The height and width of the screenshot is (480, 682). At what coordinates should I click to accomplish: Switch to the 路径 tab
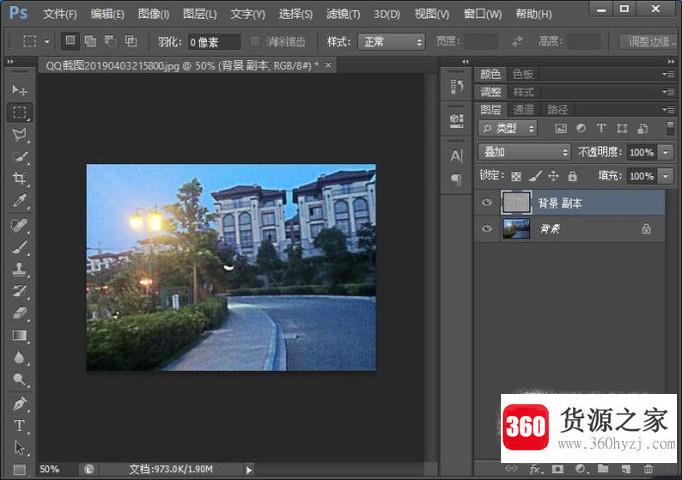tap(557, 110)
